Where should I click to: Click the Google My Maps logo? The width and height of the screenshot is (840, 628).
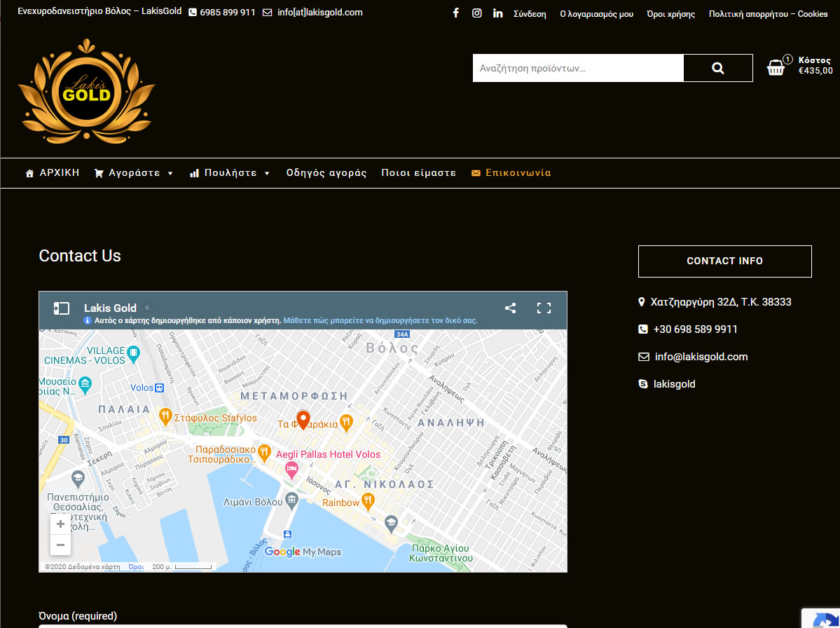tap(303, 552)
